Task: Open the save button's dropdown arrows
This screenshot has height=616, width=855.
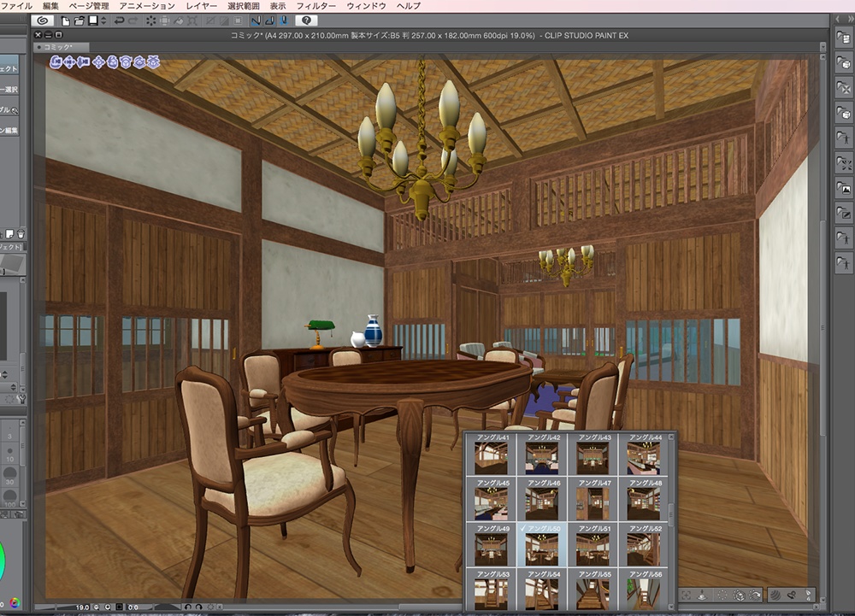Action: click(x=103, y=21)
